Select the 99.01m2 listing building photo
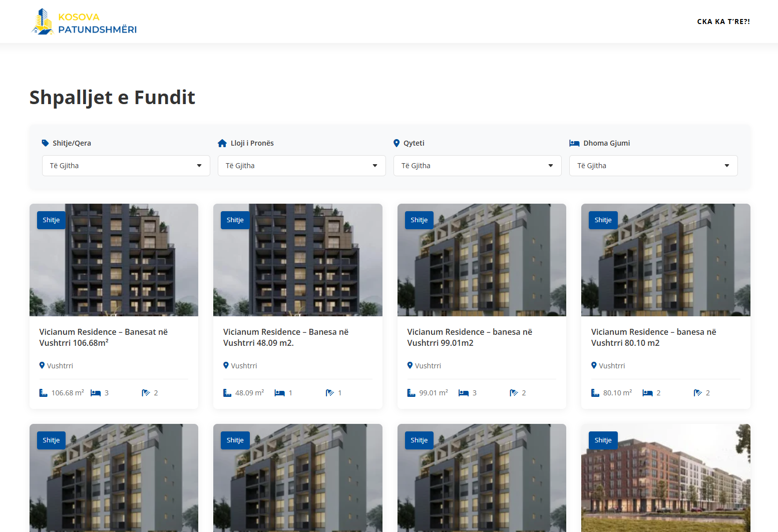 [x=482, y=270]
